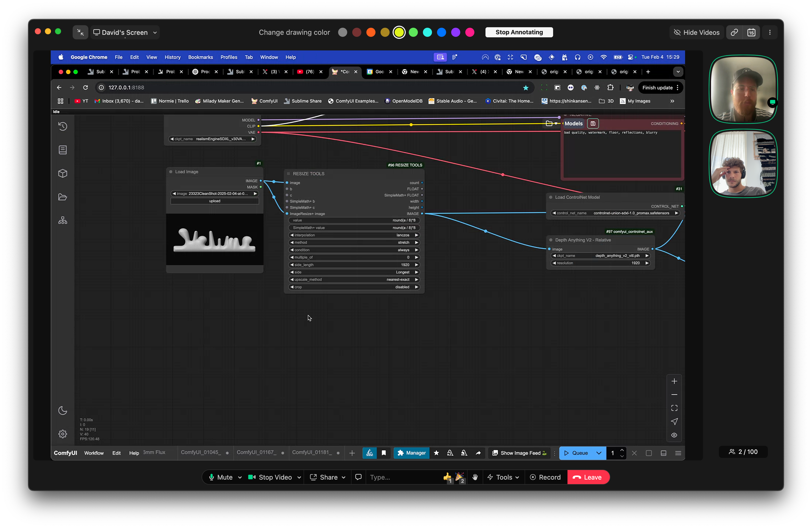Click the hamburger menu icon at bottom right
This screenshot has height=528, width=812.
click(x=678, y=453)
